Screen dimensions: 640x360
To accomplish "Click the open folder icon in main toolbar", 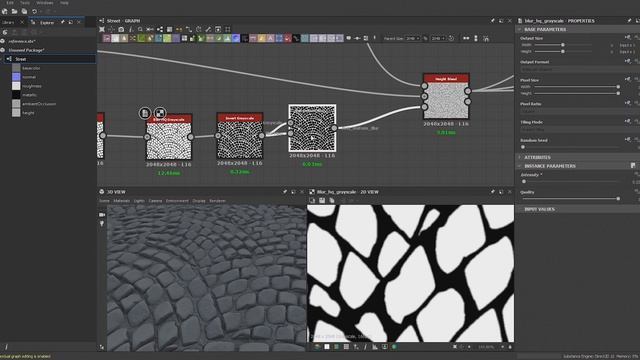I will tap(14, 11).
